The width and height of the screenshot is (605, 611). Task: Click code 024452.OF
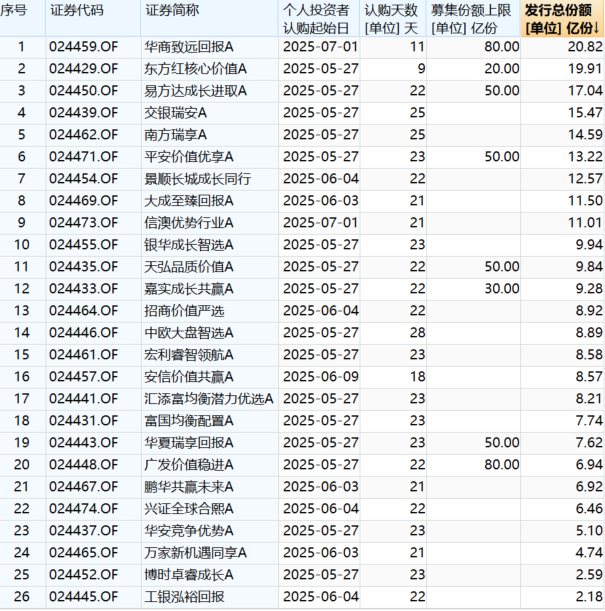83,575
